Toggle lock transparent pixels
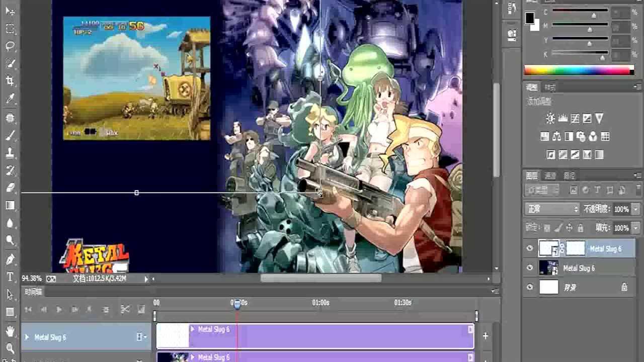The image size is (644, 362). 547,228
